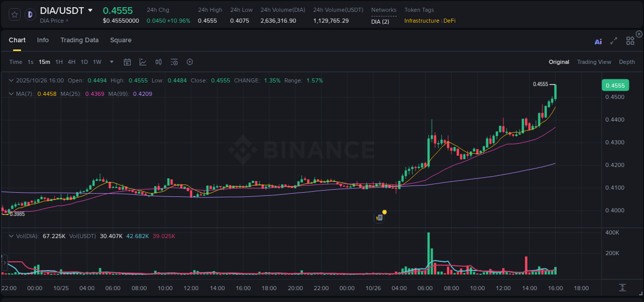Switch chart to Depth view
Image resolution: width=644 pixels, height=302 pixels.
click(627, 62)
